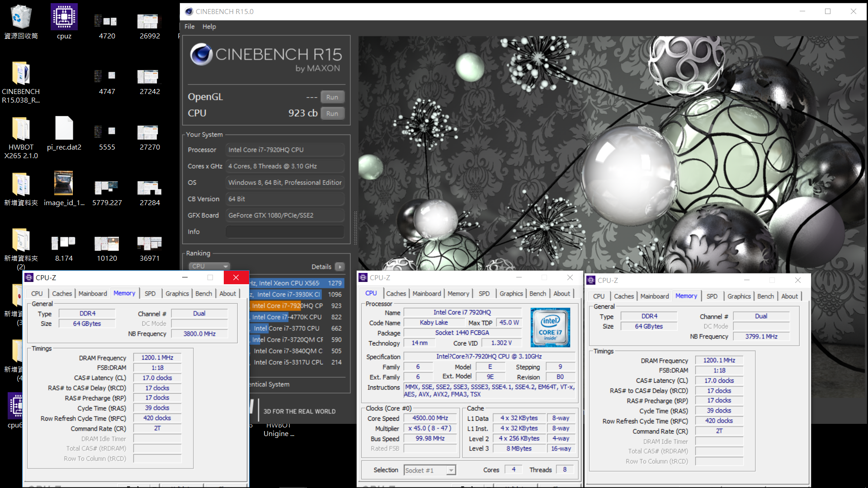Click the Core VID 1.302 V value
This screenshot has width=868, height=488.
coord(501,343)
